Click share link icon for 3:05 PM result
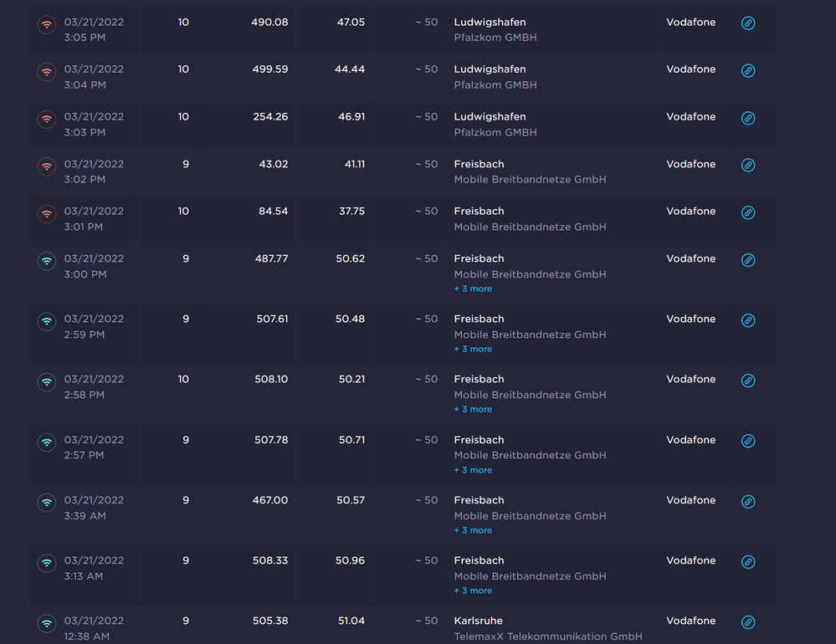836x644 pixels. tap(748, 23)
